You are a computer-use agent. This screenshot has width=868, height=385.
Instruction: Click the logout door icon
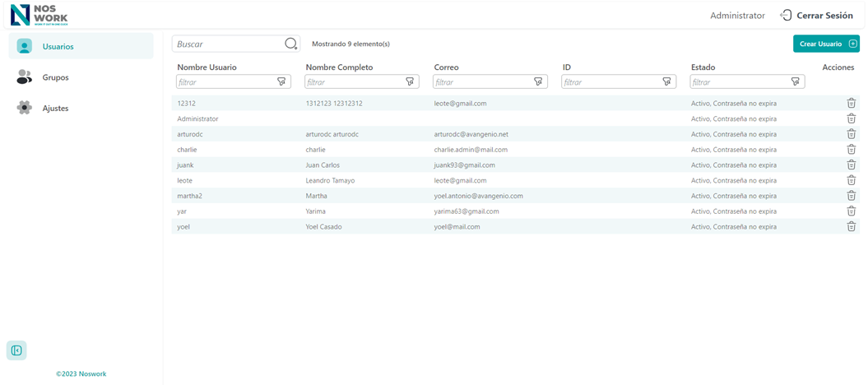(785, 16)
